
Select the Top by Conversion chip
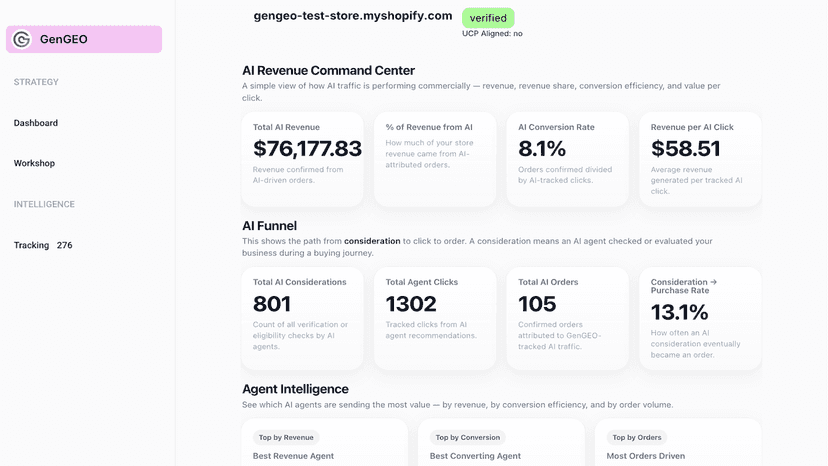click(x=467, y=437)
